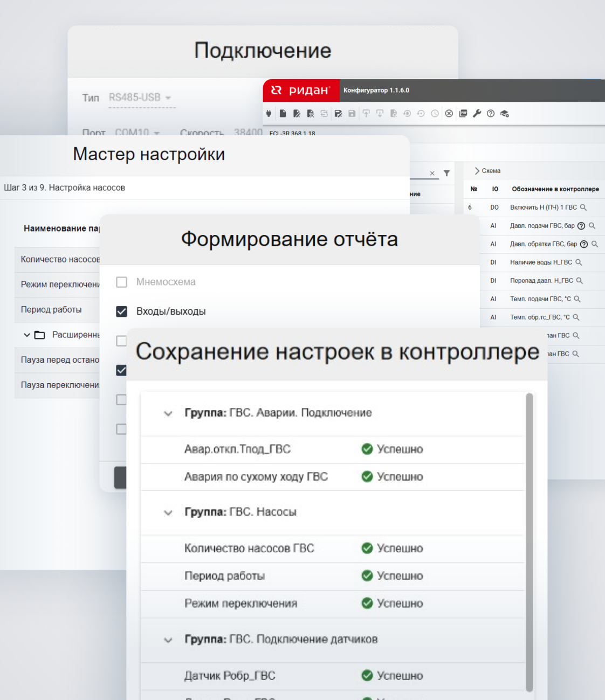Click the plug connection icon in toolbar
This screenshot has width=605, height=700.
coord(269,114)
